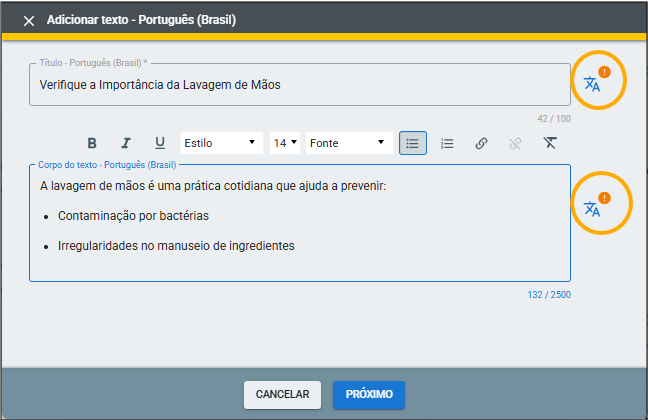
Task: Open the font size 14 dropdown
Action: 285,143
